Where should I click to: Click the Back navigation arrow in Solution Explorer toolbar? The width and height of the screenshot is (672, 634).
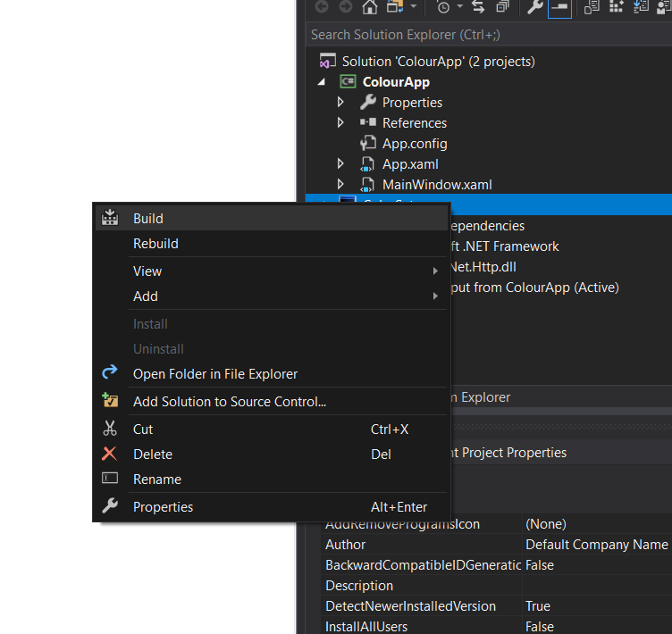(x=322, y=7)
